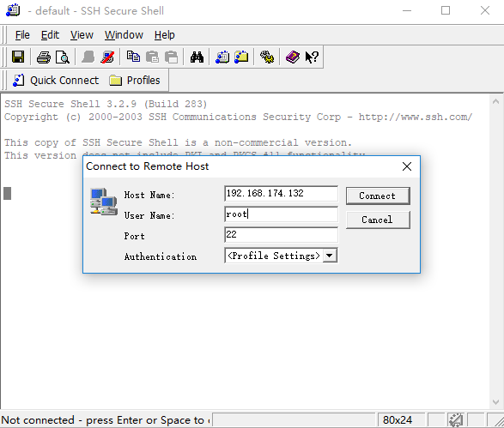Click the Save toolbar icon

coord(18,57)
